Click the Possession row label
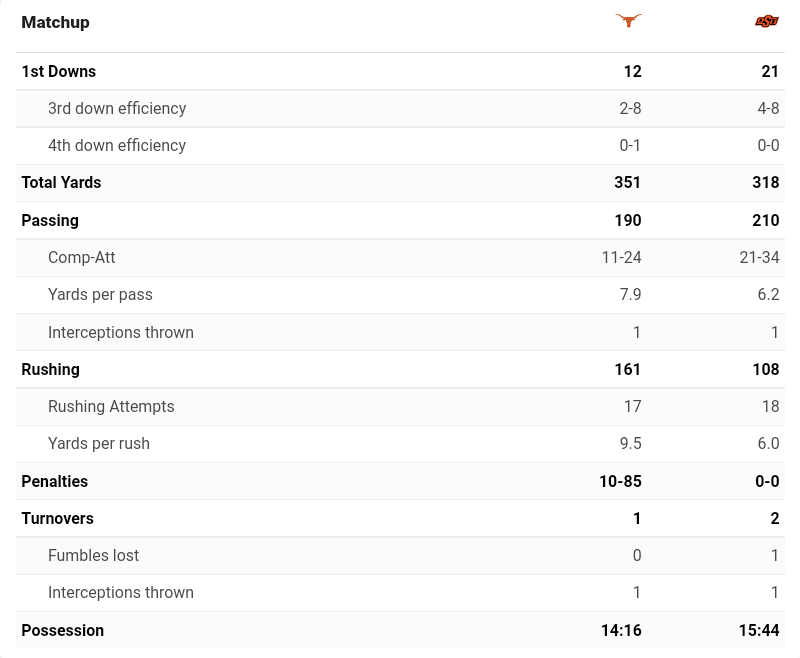The width and height of the screenshot is (800, 658). pyautogui.click(x=62, y=630)
